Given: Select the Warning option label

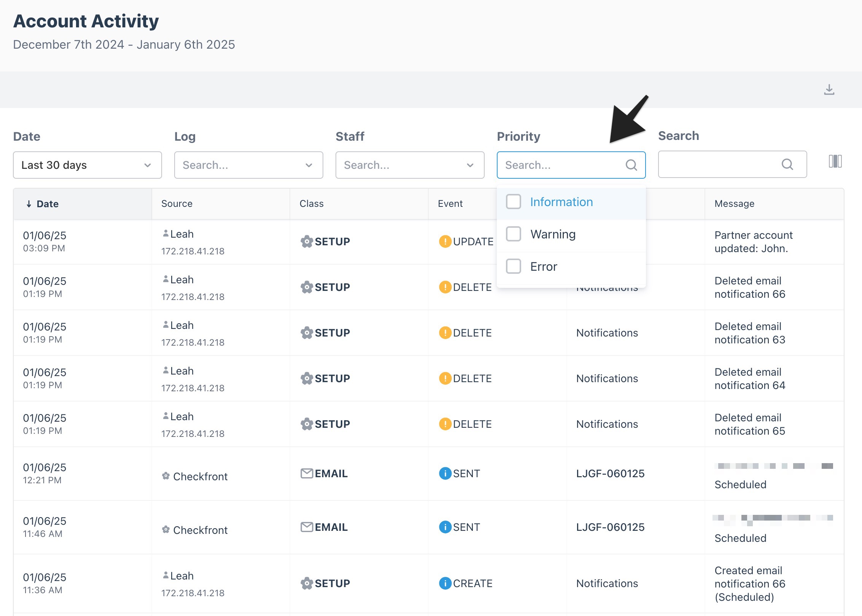Looking at the screenshot, I should [x=553, y=234].
